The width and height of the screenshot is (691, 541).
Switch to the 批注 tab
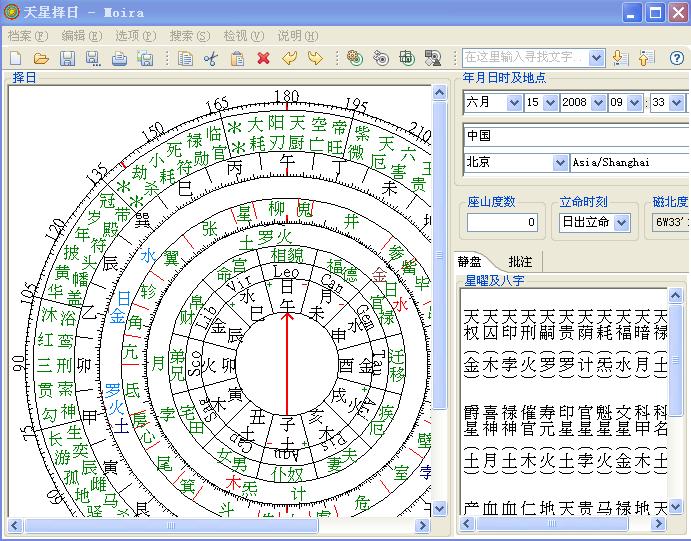point(521,262)
